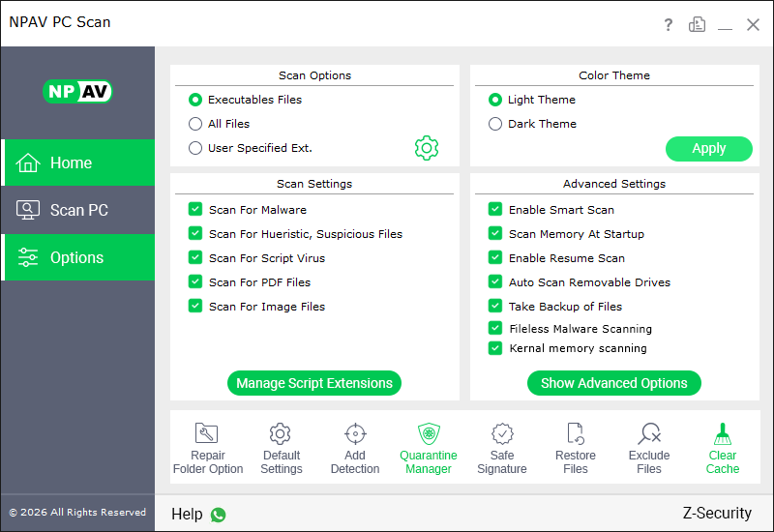
Task: Click the Color Theme header
Action: coord(614,75)
